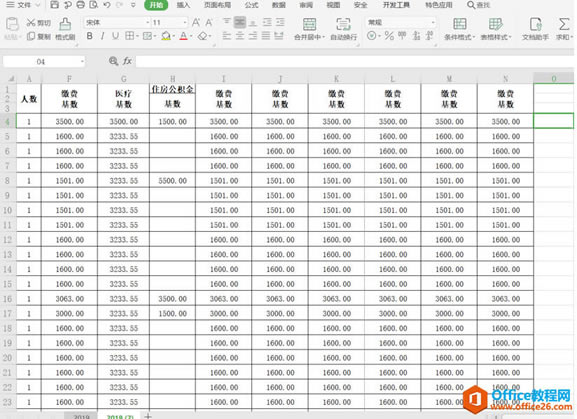This screenshot has height=419, width=577.
Task: Expand the font name dropdown
Action: pyautogui.click(x=148, y=22)
